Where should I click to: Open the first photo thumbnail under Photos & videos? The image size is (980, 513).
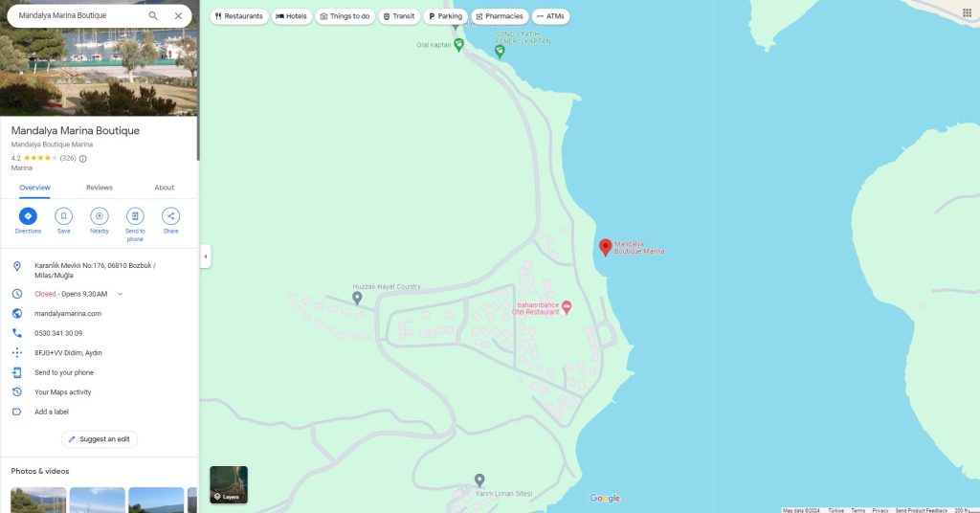click(38, 500)
